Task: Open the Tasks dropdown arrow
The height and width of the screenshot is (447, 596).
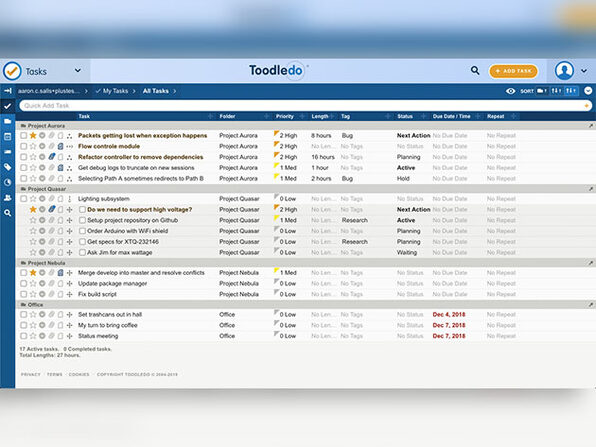Action: [x=78, y=70]
